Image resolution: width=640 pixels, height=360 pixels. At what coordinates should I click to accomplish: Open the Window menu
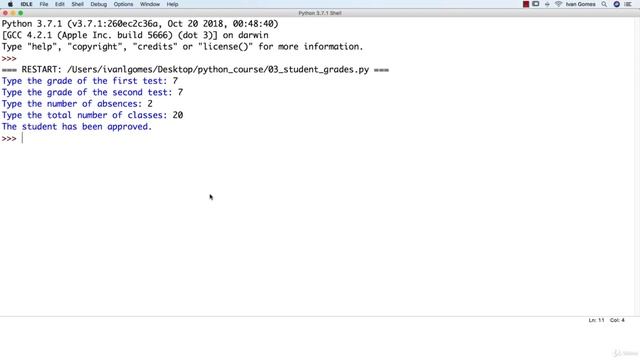[x=150, y=4]
